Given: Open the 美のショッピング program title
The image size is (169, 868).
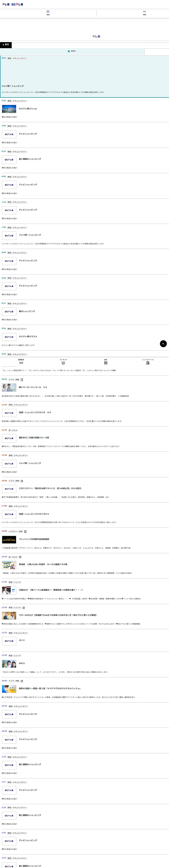Looking at the screenshot, I should pyautogui.click(x=27, y=311).
